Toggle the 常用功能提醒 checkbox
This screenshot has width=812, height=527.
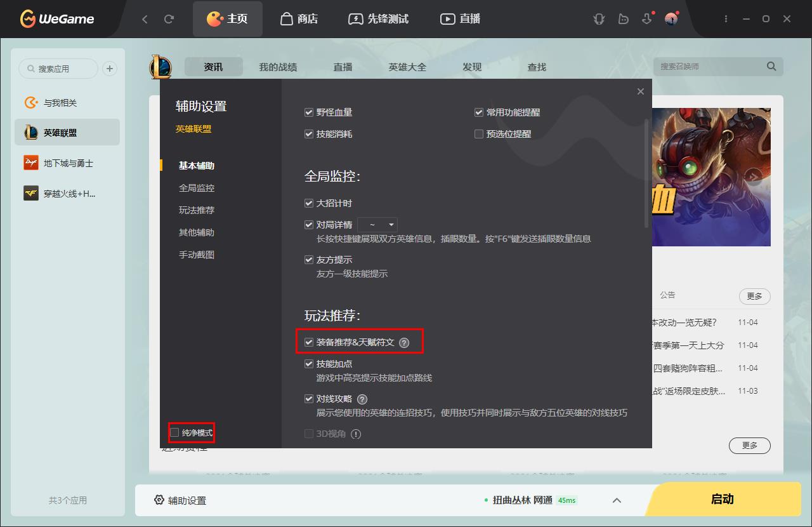pos(479,112)
